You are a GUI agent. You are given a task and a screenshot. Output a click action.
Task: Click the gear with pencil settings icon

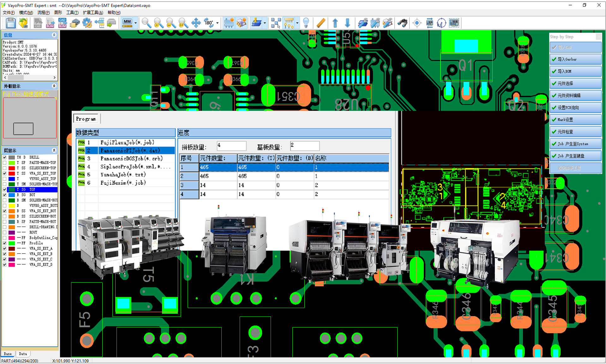pyautogui.click(x=87, y=23)
